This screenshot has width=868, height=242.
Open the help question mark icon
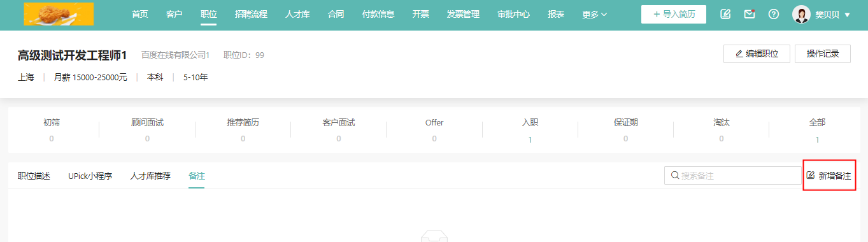pos(774,14)
